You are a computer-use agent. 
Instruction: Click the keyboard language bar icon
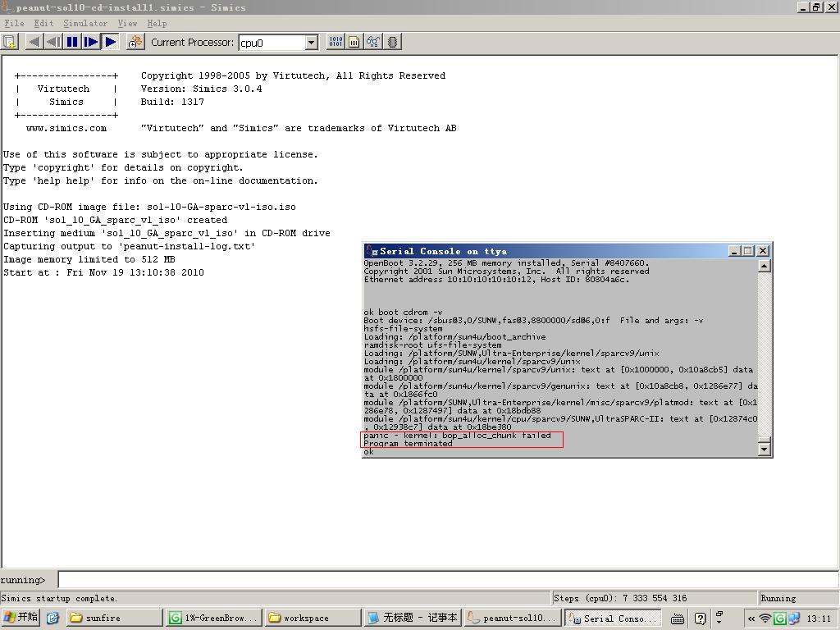(678, 619)
